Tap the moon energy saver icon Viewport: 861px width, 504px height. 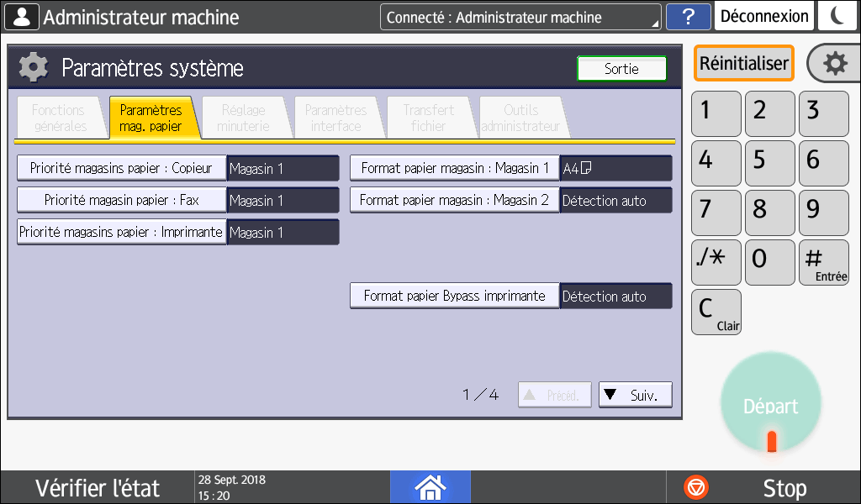coord(837,16)
